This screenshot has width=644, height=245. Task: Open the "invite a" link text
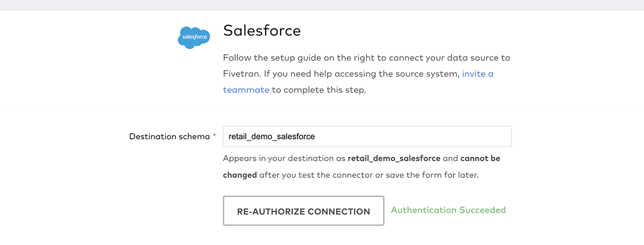tap(478, 73)
